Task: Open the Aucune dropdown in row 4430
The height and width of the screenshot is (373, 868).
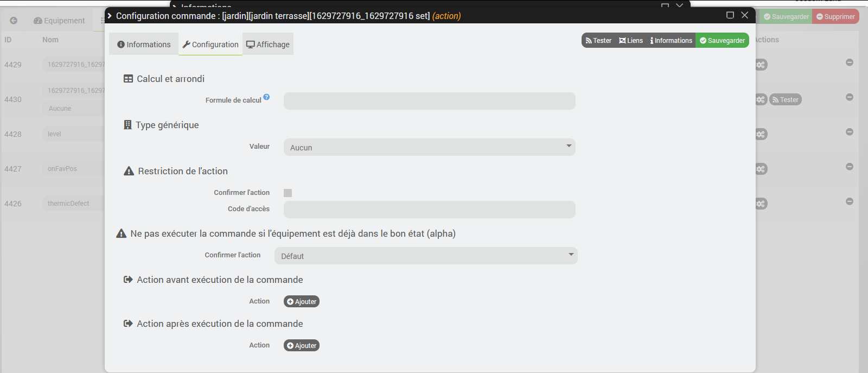Action: (74, 109)
